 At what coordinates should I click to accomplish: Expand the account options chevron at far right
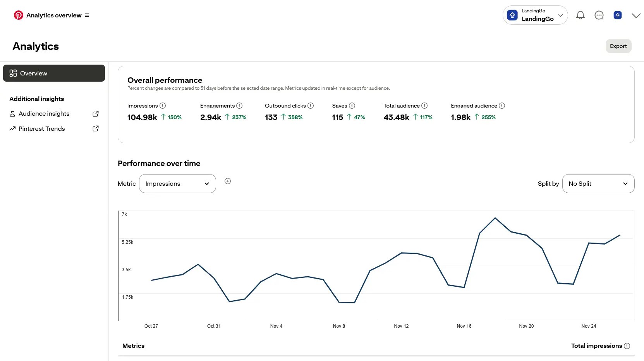pyautogui.click(x=636, y=15)
